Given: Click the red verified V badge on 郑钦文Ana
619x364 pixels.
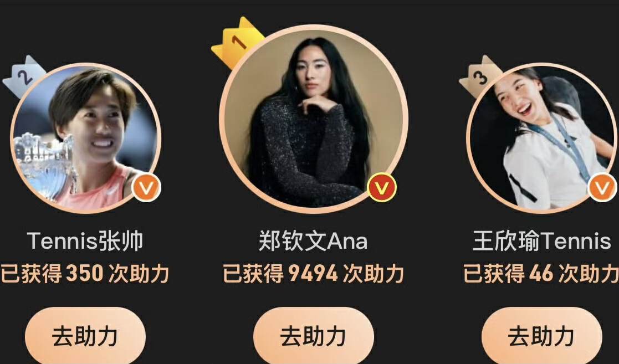Looking at the screenshot, I should coord(382,187).
